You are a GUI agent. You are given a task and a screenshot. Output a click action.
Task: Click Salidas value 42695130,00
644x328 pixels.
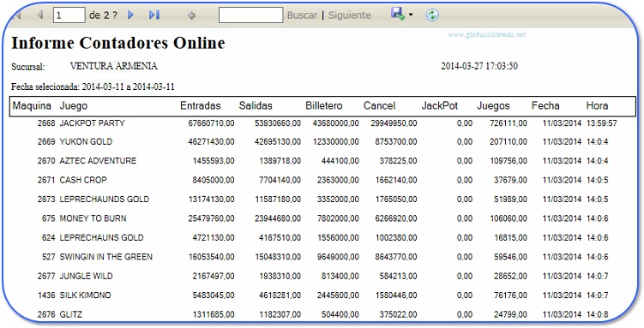pyautogui.click(x=278, y=142)
